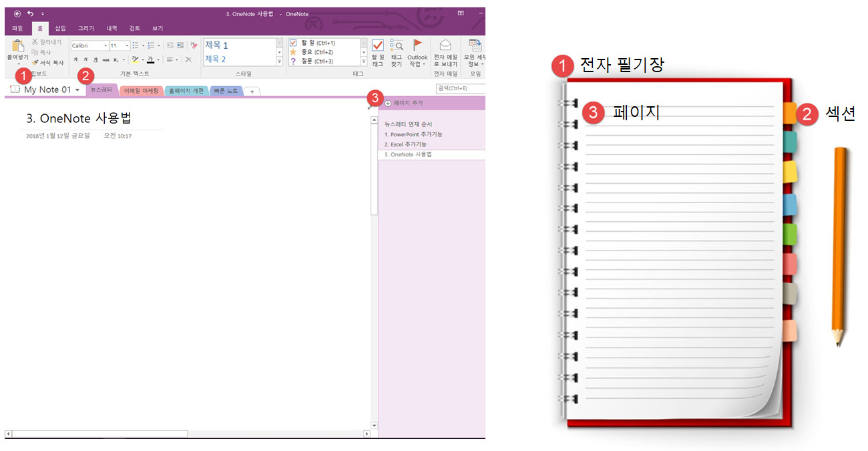Screen dimensions: 868x451
Task: Open 모임 세부 정보 (Meeting Details)
Action: point(475,53)
